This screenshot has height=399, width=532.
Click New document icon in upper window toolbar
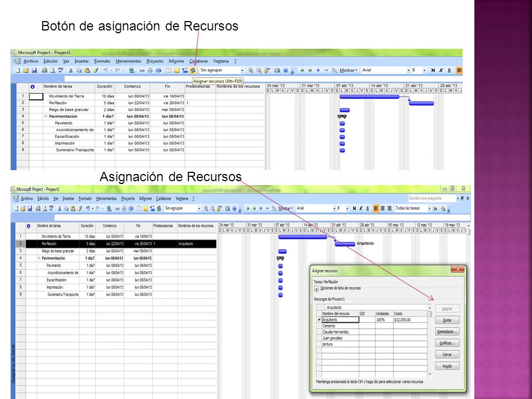click(18, 70)
